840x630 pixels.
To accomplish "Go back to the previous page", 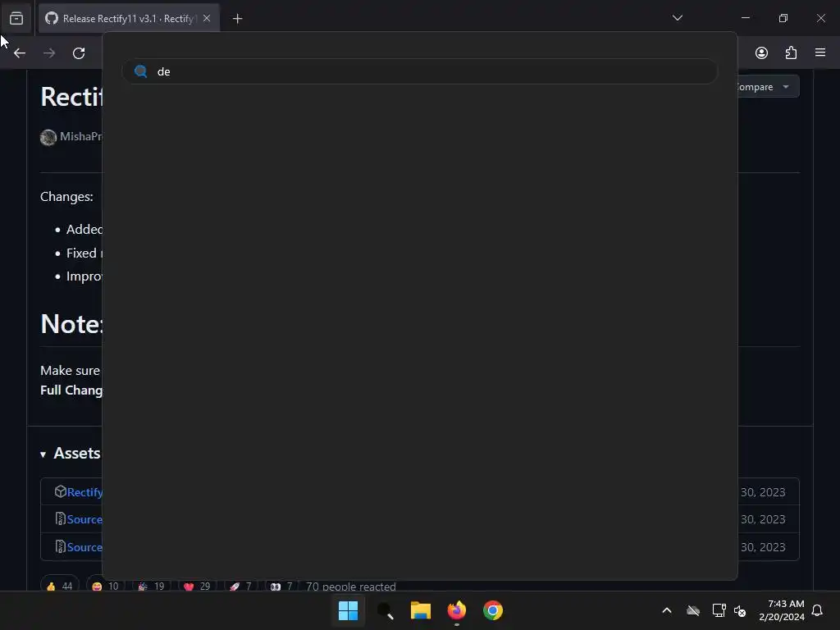I will [20, 53].
